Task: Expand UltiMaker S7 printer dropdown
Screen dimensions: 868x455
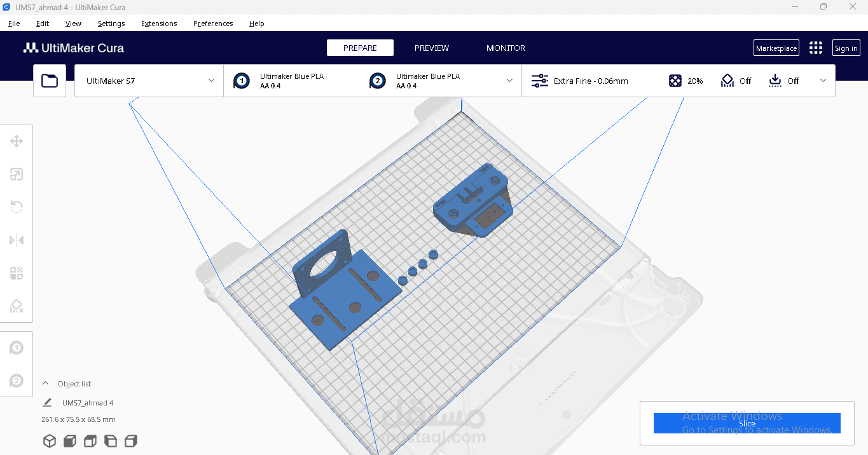Action: (149, 81)
